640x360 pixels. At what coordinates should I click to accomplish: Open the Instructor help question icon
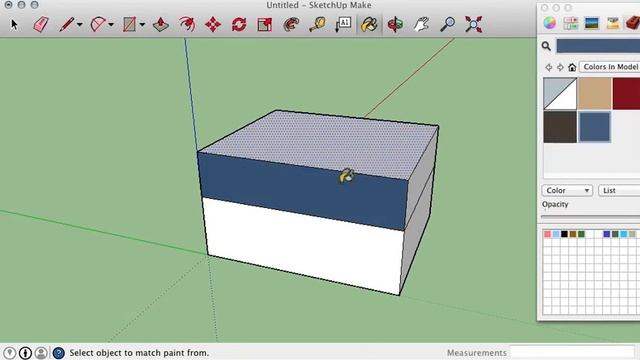click(59, 353)
